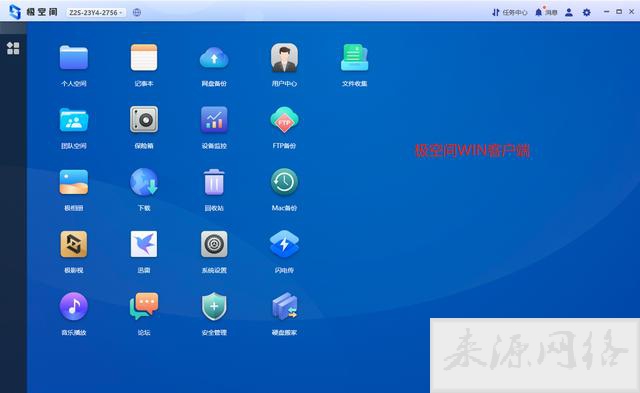The image size is (640, 393).
Task: Launch the 下载 download app
Action: click(144, 182)
